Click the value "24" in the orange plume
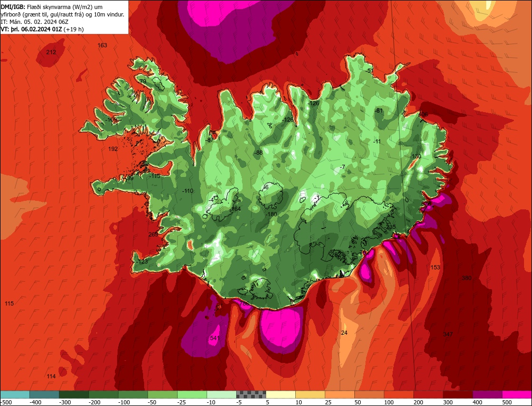This screenshot has width=532, height=406. click(344, 333)
